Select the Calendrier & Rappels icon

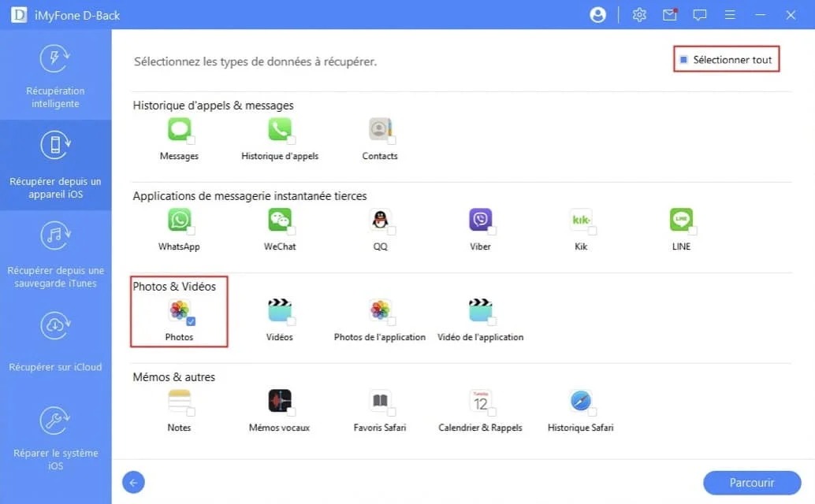tap(480, 401)
